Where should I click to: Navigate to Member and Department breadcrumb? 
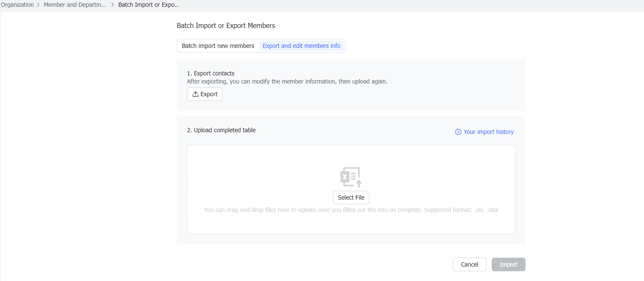tap(74, 5)
